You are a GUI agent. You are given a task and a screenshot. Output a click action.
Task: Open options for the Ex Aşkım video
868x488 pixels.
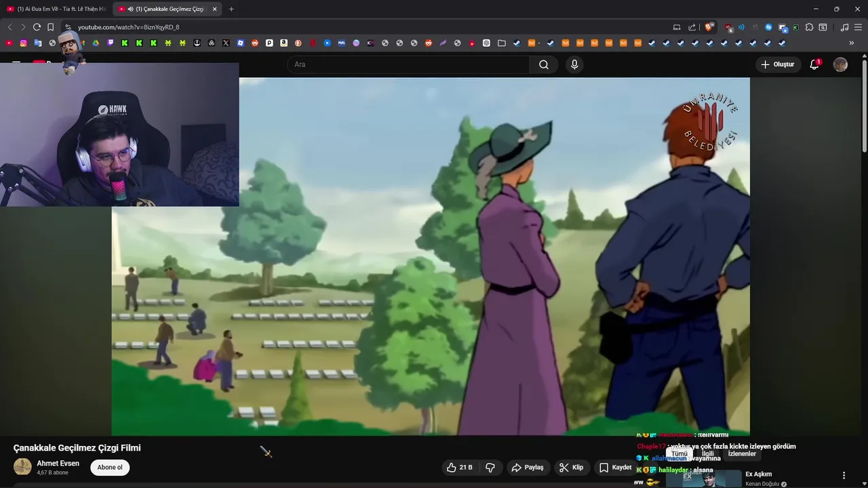point(844,475)
